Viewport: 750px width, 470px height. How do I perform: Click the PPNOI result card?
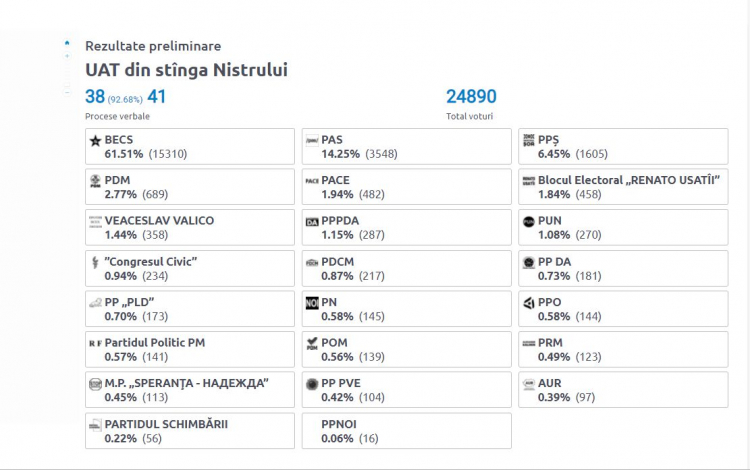point(407,431)
